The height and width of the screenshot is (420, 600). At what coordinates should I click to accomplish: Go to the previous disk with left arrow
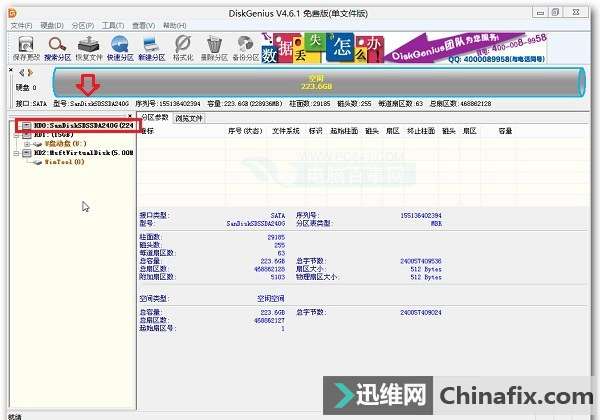[22, 73]
